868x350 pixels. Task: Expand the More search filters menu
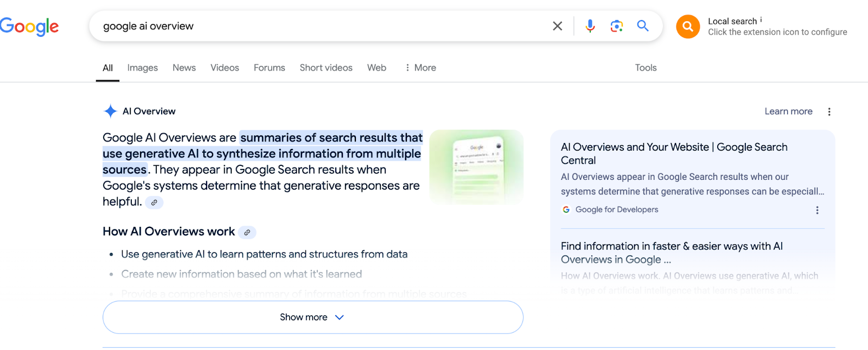pyautogui.click(x=420, y=68)
